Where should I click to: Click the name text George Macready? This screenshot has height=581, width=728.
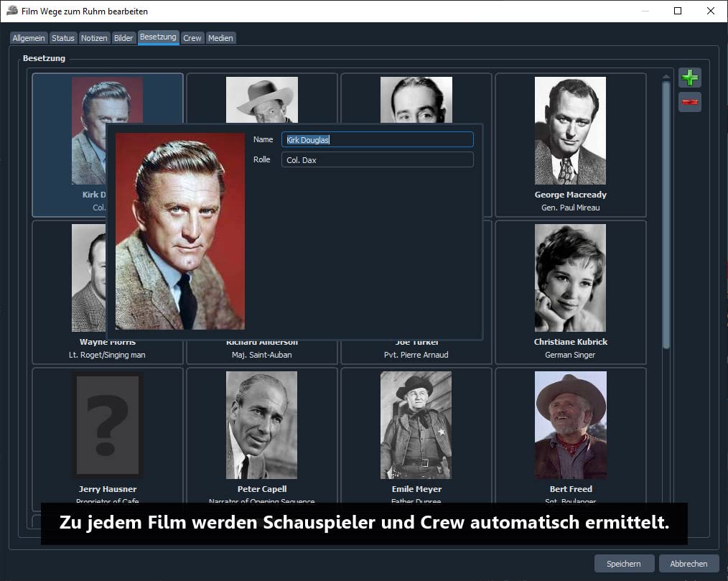point(570,195)
